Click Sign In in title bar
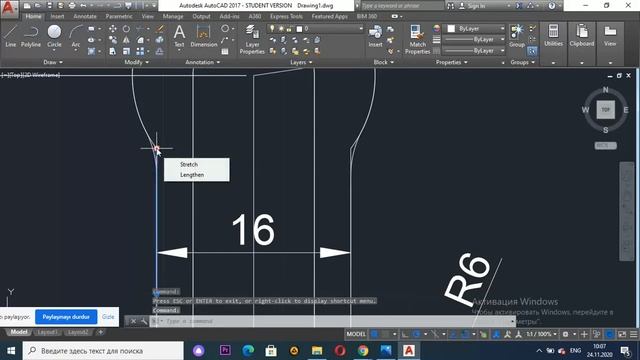This screenshot has height=360, width=640. point(476,6)
